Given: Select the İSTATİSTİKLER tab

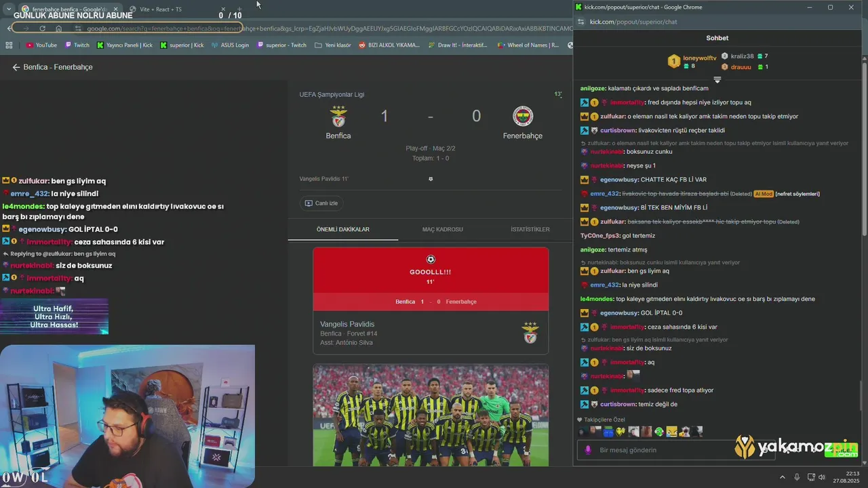Looking at the screenshot, I should click(530, 229).
